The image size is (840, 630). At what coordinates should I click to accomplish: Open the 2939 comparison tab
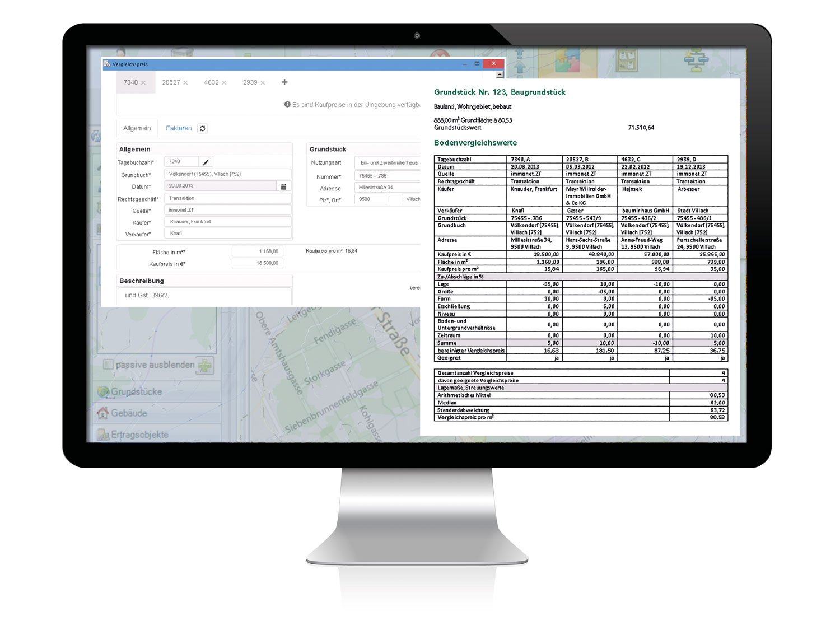250,82
